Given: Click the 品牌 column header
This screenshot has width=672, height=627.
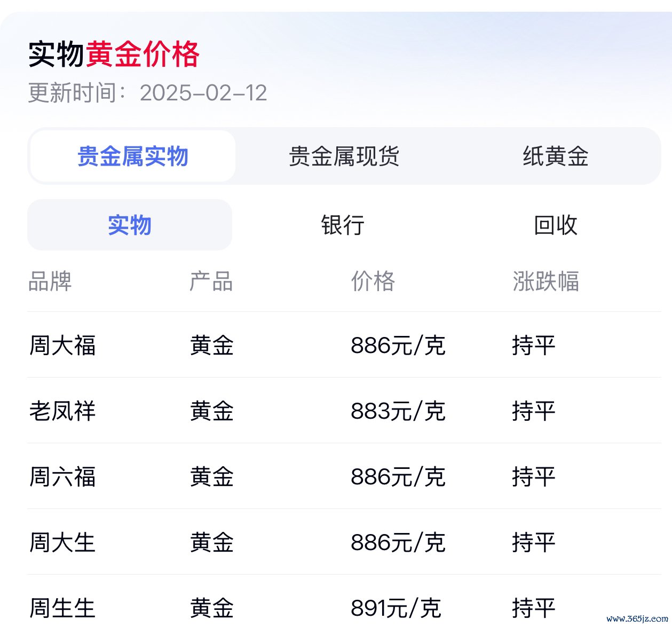Looking at the screenshot, I should [50, 281].
